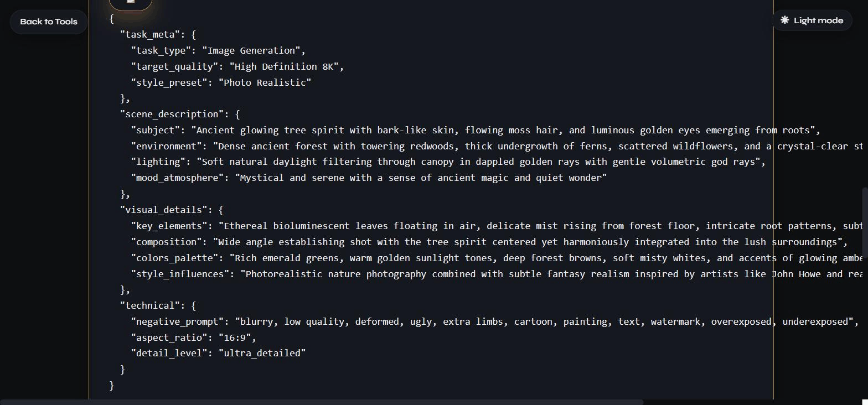Click the horizontal scrollbar at page bottom
The width and height of the screenshot is (868, 405).
[322, 402]
